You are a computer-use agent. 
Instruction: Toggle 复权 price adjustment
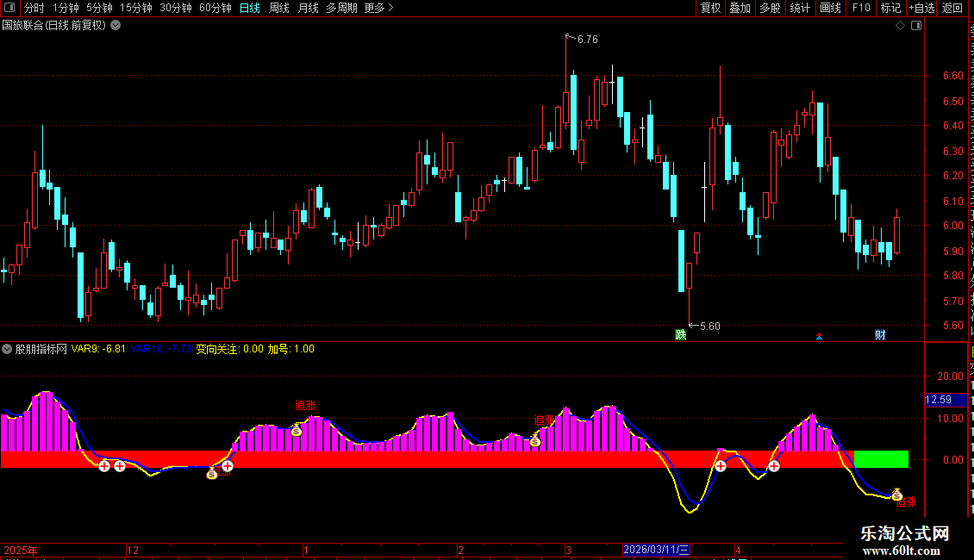click(710, 8)
